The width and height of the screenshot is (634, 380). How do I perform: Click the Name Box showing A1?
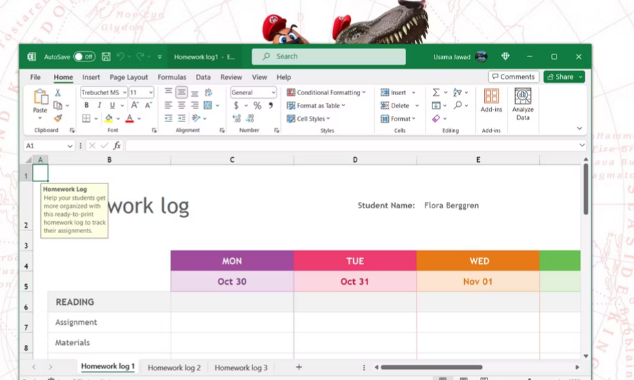[49, 146]
